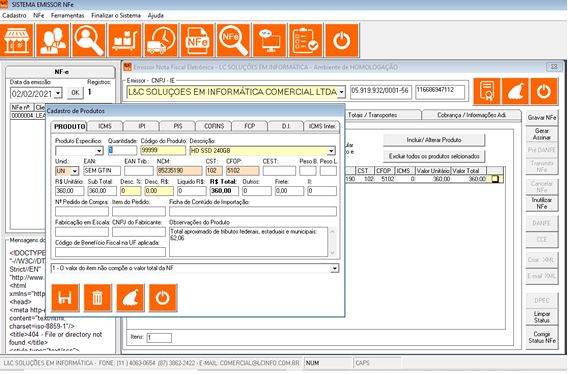Screen dimensions: 568x374
Task: Click the NFe search magnifier icon
Action: point(233,41)
